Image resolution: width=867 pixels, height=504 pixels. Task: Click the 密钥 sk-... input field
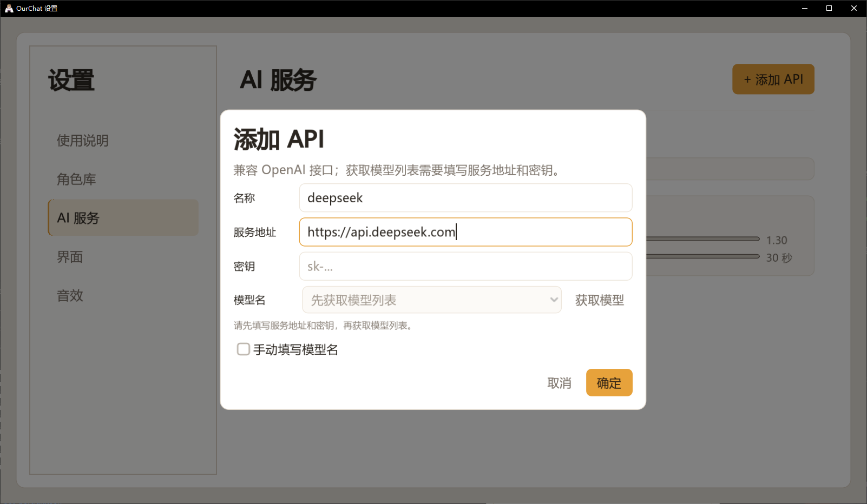pos(465,266)
